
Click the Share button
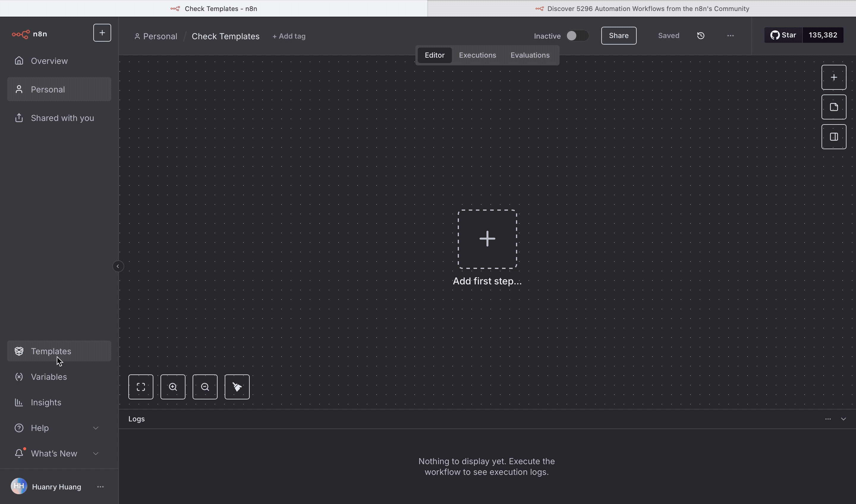(x=619, y=36)
